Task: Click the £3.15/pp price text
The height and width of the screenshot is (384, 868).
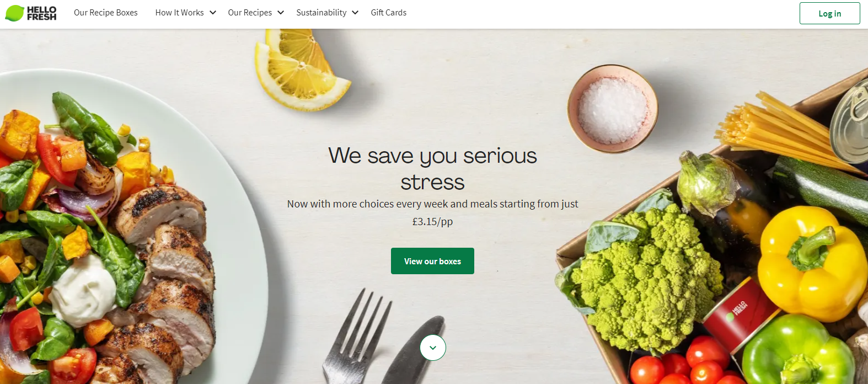Action: [433, 222]
